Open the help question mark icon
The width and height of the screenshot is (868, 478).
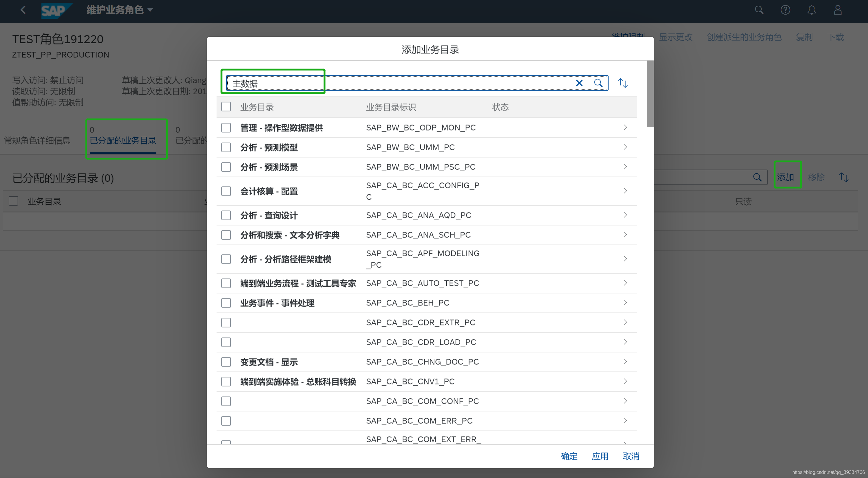click(x=785, y=10)
